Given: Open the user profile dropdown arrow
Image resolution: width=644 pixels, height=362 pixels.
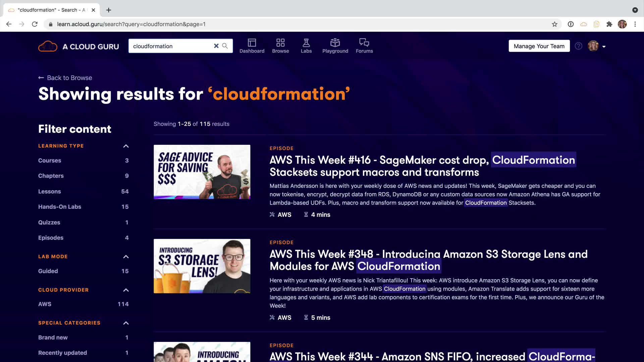Looking at the screenshot, I should point(604,47).
